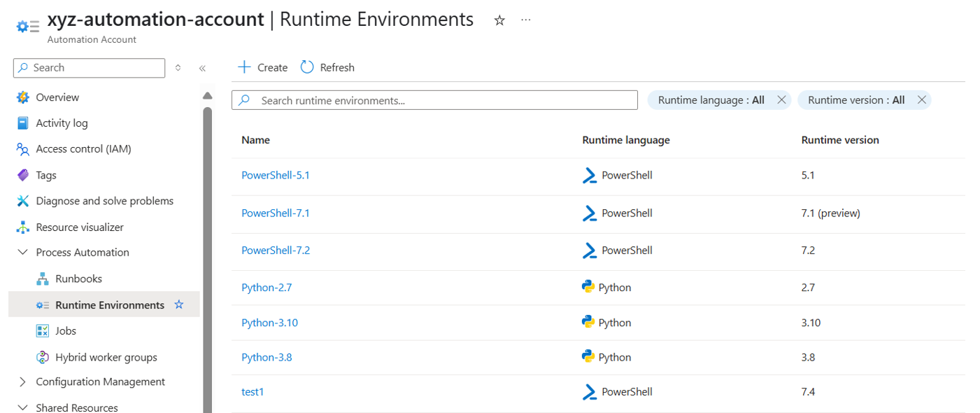Click the Python icon in the Python-2.7 row
Image resolution: width=980 pixels, height=413 pixels.
click(590, 287)
